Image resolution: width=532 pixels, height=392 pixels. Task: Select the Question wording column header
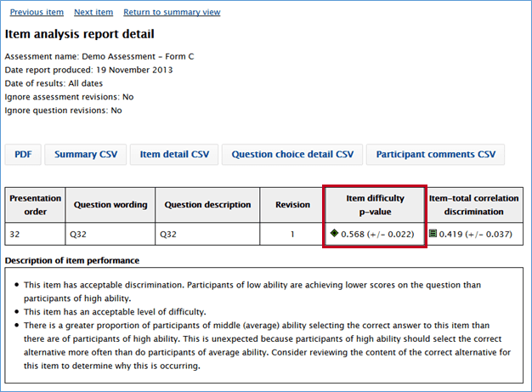(110, 205)
